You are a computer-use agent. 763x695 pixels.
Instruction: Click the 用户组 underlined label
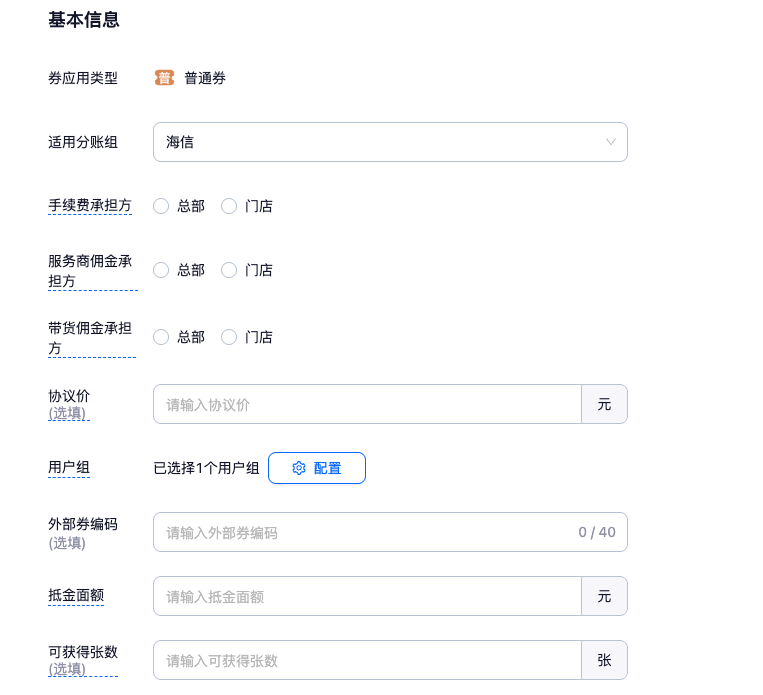(69, 468)
